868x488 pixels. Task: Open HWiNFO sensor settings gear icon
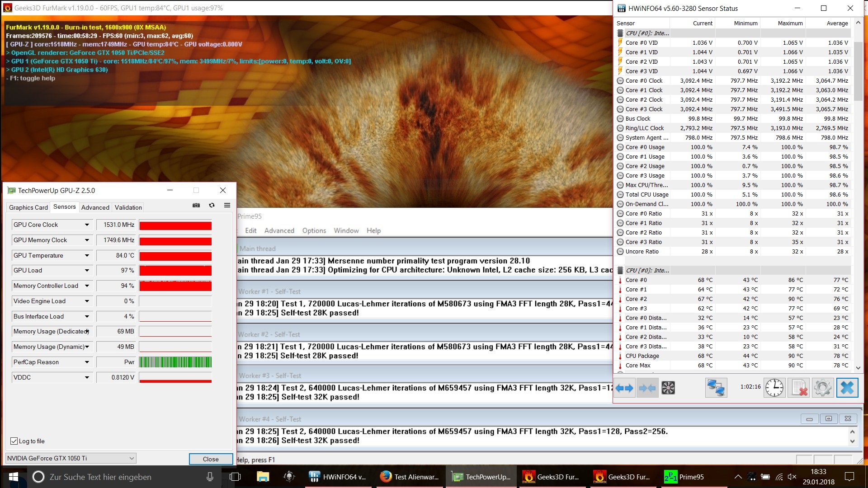click(x=822, y=388)
